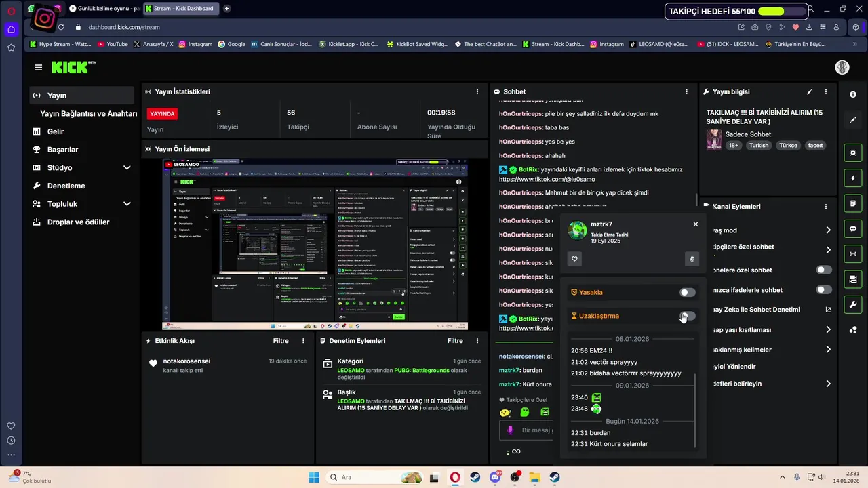Open the info icon in right sidebar
868x488 pixels.
pos(853,95)
